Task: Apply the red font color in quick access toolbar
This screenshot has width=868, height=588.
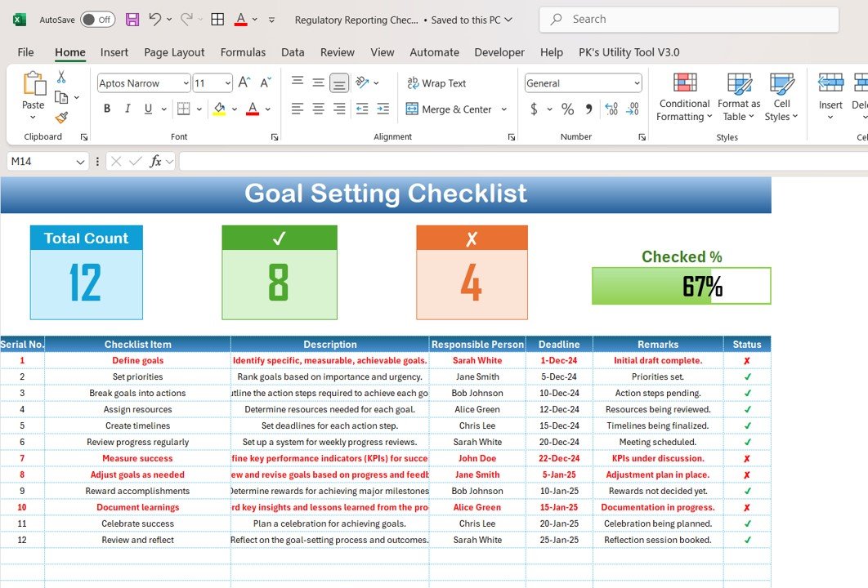Action: click(241, 20)
